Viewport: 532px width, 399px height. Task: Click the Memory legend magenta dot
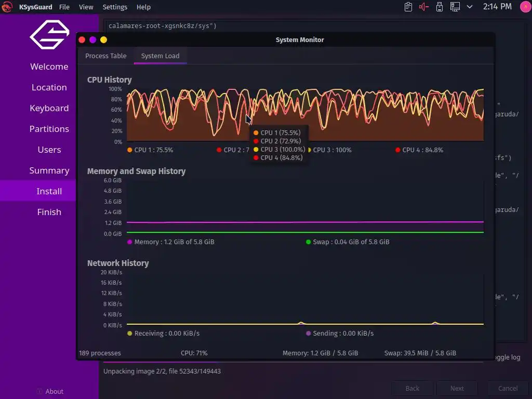pyautogui.click(x=129, y=242)
